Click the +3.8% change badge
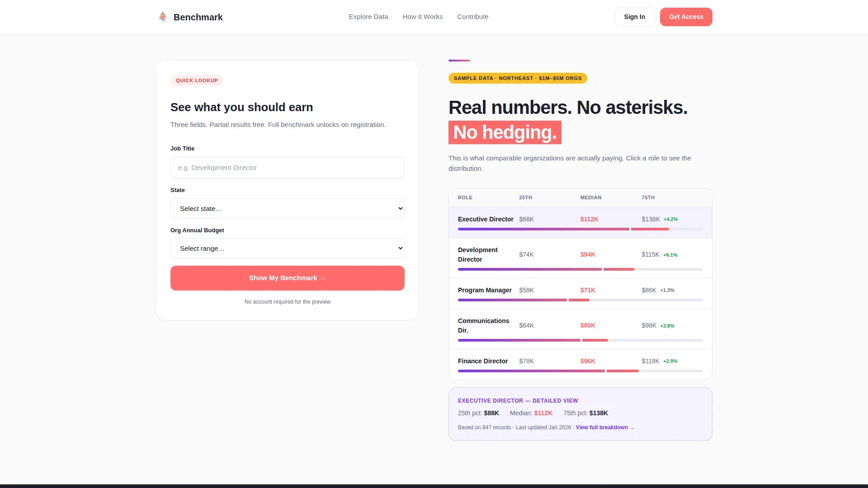The image size is (868, 488). pyautogui.click(x=667, y=326)
